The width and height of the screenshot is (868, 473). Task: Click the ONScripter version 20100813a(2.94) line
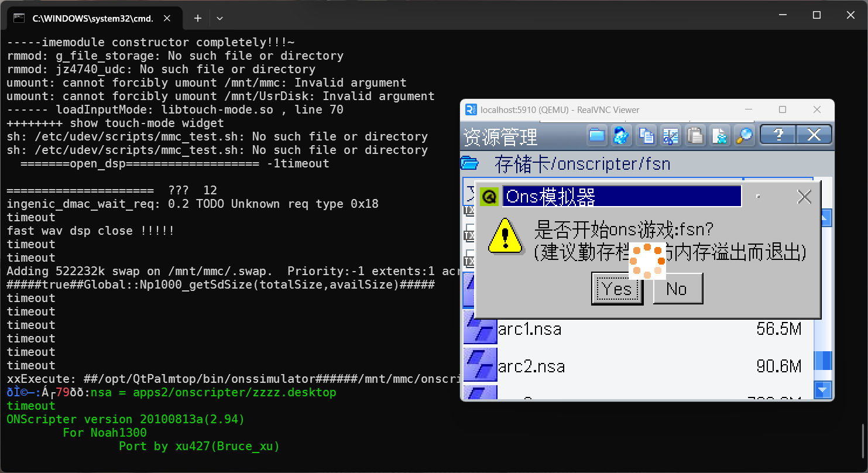click(126, 419)
